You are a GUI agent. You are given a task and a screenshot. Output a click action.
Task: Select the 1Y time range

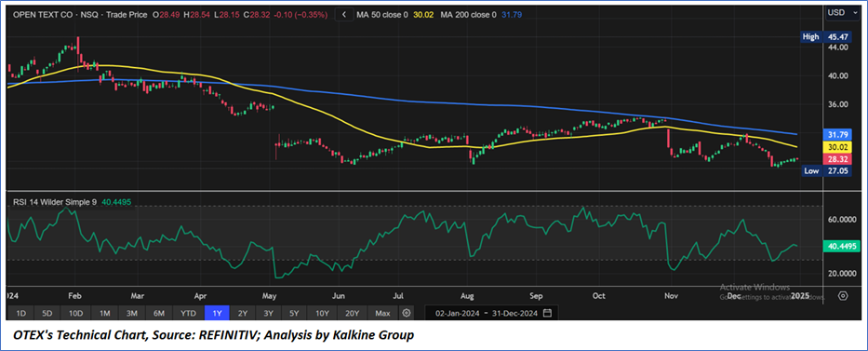click(217, 314)
